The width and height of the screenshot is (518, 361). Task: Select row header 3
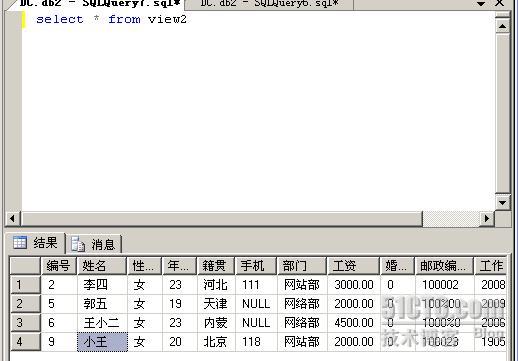[25, 323]
